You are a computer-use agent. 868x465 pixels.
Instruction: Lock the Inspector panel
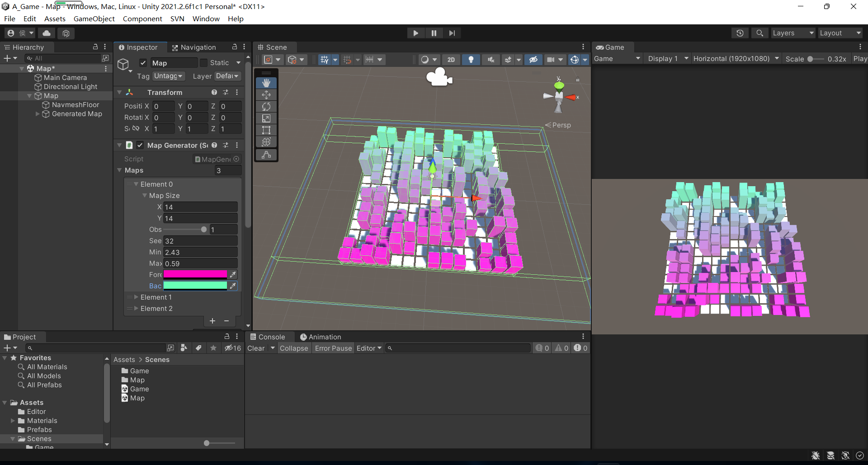pos(235,47)
